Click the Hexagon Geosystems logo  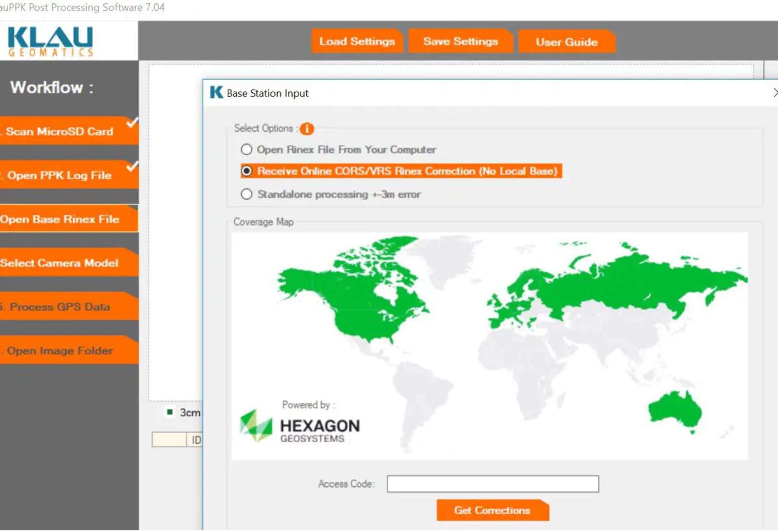[x=300, y=427]
